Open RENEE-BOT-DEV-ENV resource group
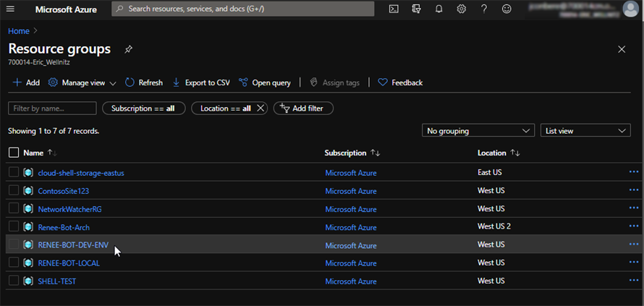The width and height of the screenshot is (644, 306). 73,245
